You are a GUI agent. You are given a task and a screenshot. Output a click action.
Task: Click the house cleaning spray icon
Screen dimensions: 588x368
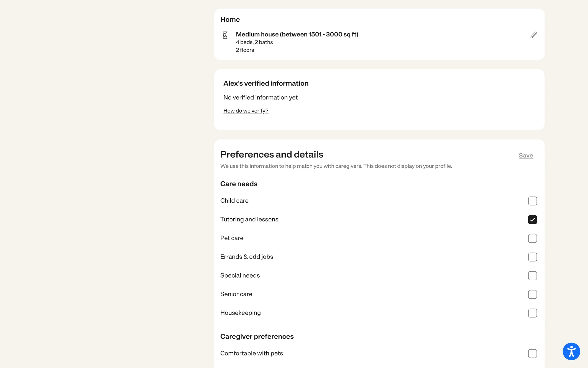click(x=225, y=35)
